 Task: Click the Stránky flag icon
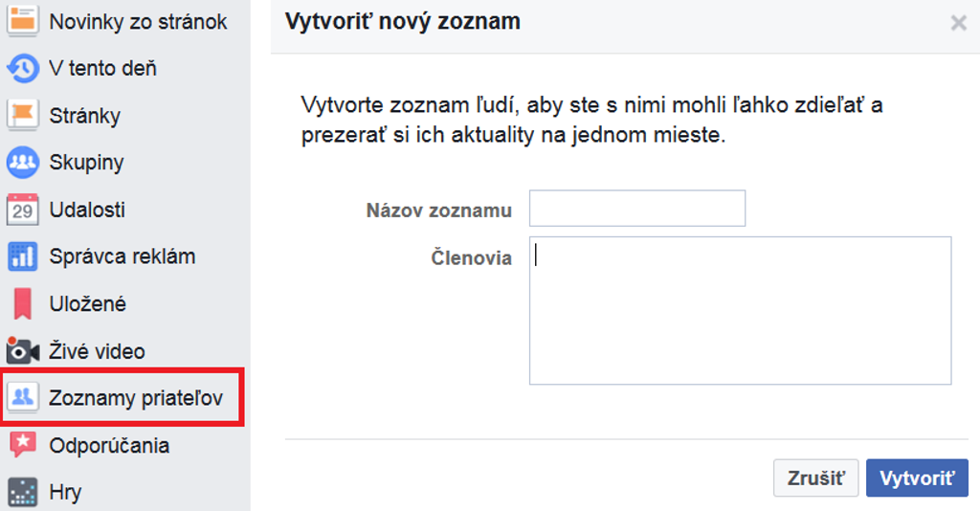22,115
